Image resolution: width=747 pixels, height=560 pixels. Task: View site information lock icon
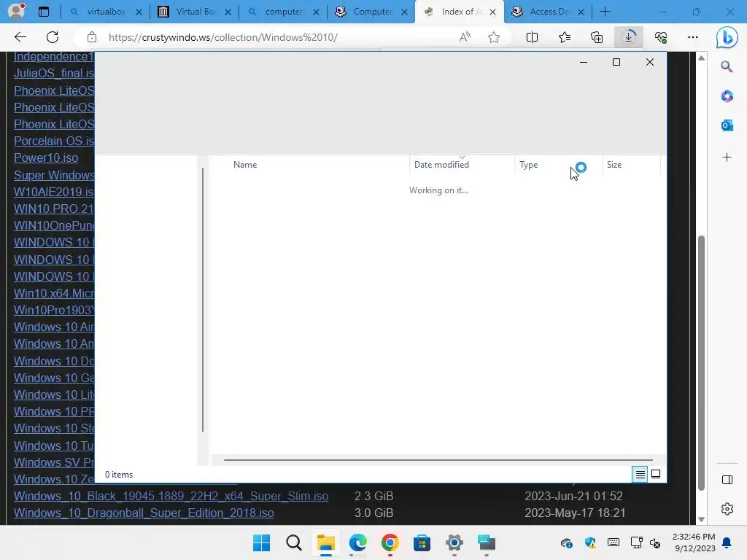pos(92,37)
